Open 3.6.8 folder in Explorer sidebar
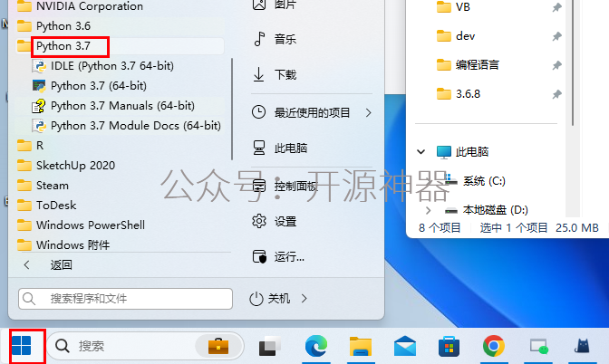The width and height of the screenshot is (609, 364). (x=459, y=94)
